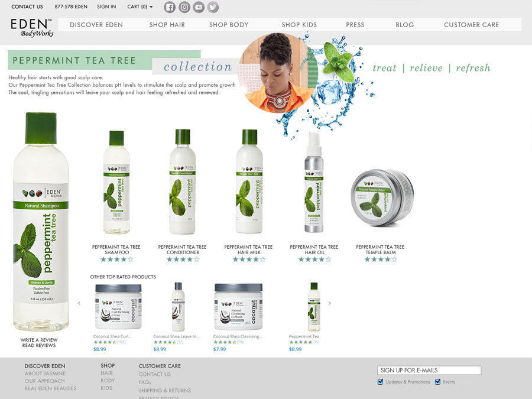Open Kids link under footer Shop
The height and width of the screenshot is (399, 532).
pyautogui.click(x=106, y=388)
